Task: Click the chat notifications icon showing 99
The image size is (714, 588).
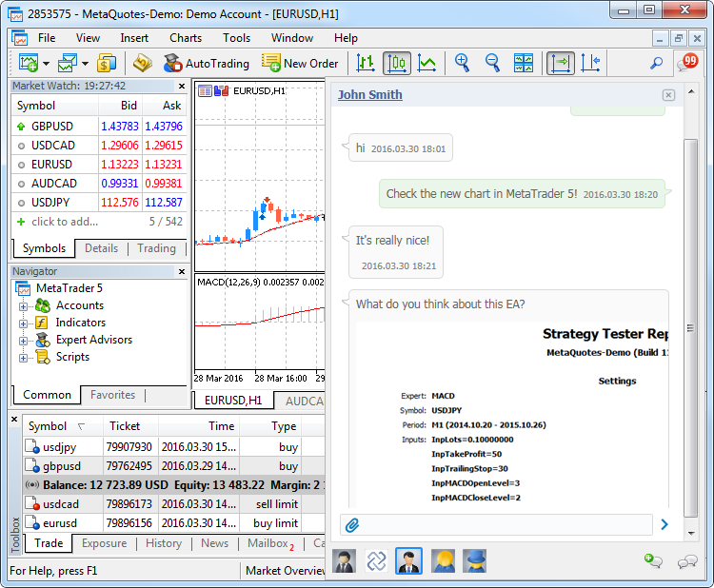Action: point(686,63)
